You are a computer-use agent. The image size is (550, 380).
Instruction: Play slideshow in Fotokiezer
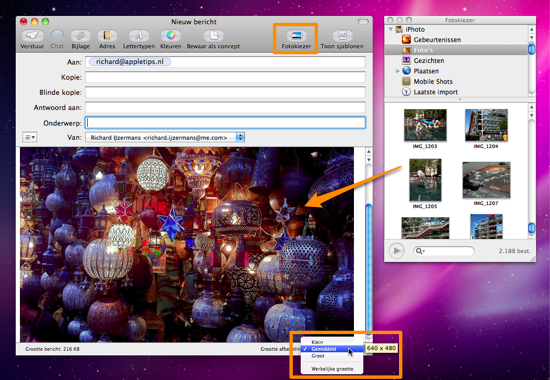pos(397,251)
